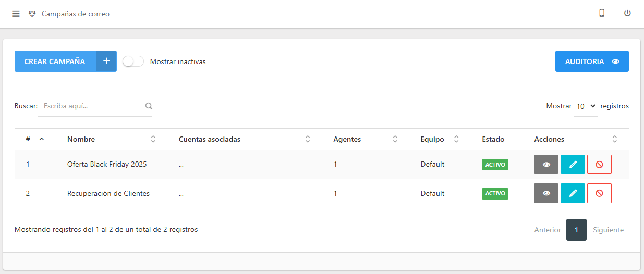Click the Siguiente pagination link
Screen dimensions: 644x274
tap(608, 230)
